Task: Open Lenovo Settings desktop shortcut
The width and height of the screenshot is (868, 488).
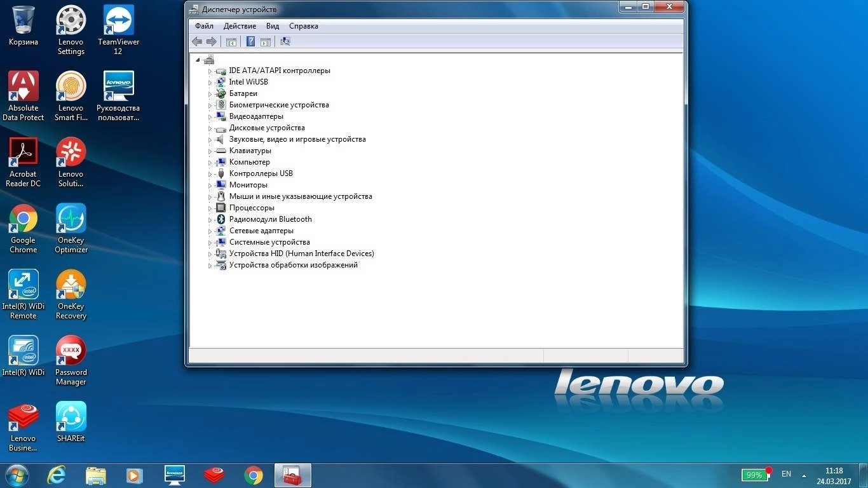Action: pyautogui.click(x=71, y=30)
